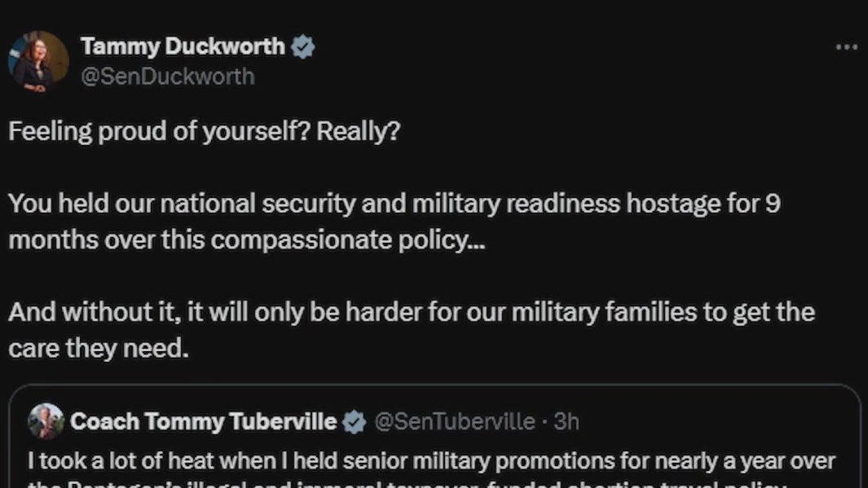Click Coach Tommy Tuberville's display name
868x488 pixels.
point(204,421)
